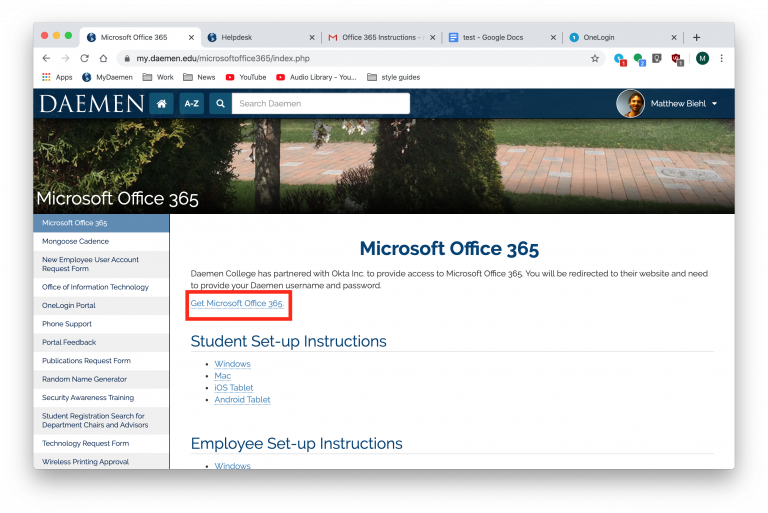The image size is (768, 513).
Task: Open student Mac setup instructions link
Action: click(x=222, y=376)
